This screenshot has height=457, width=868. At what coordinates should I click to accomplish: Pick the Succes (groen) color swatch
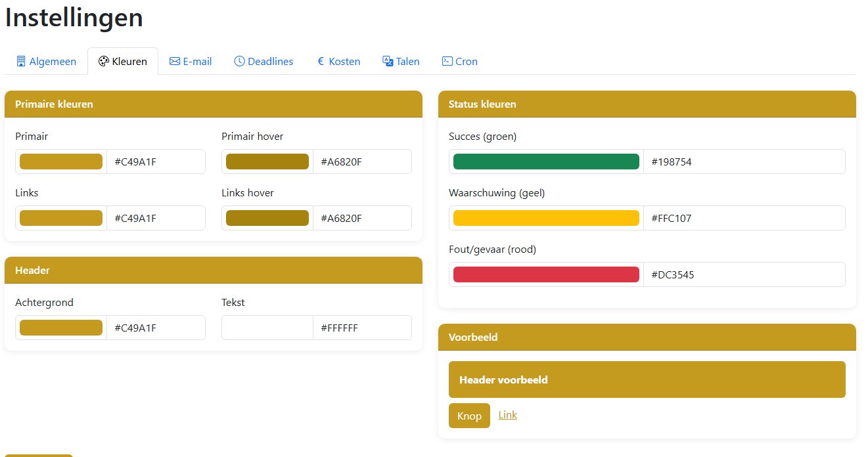546,162
